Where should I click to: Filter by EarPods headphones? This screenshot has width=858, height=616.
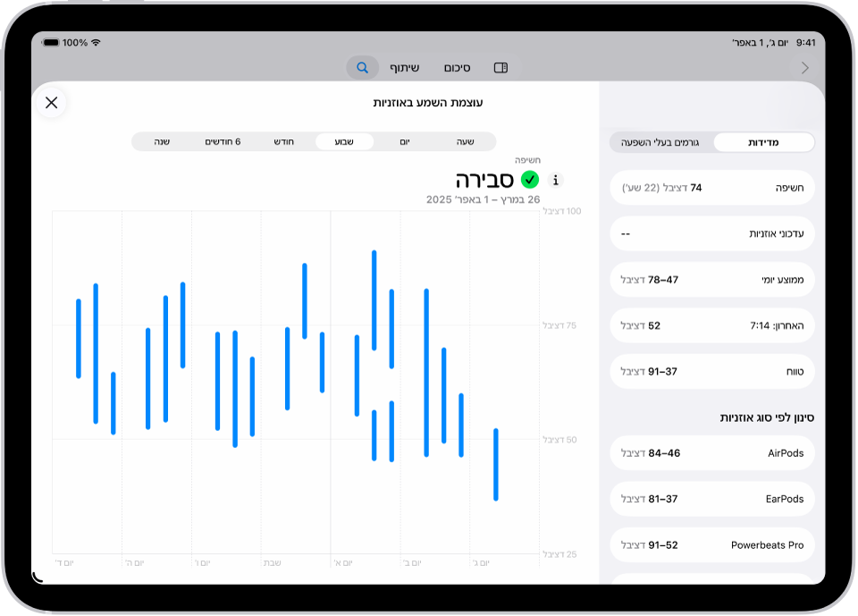pos(712,500)
